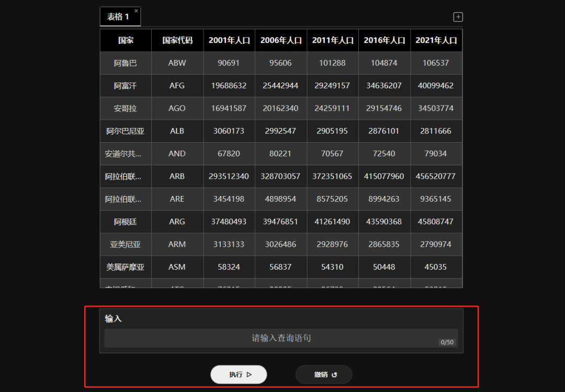Click the value 2905195 in the table

tap(332, 131)
